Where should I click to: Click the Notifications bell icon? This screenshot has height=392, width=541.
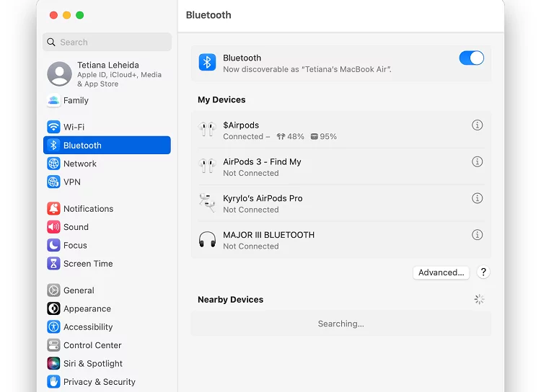pos(53,208)
